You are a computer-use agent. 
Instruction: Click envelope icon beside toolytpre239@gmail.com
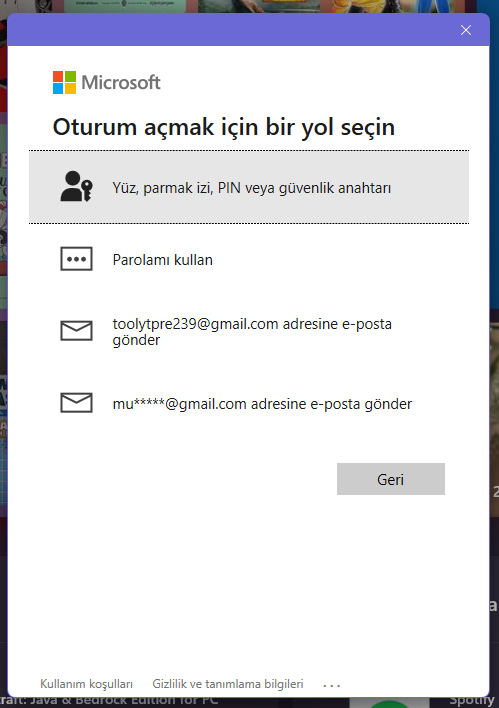[76, 331]
